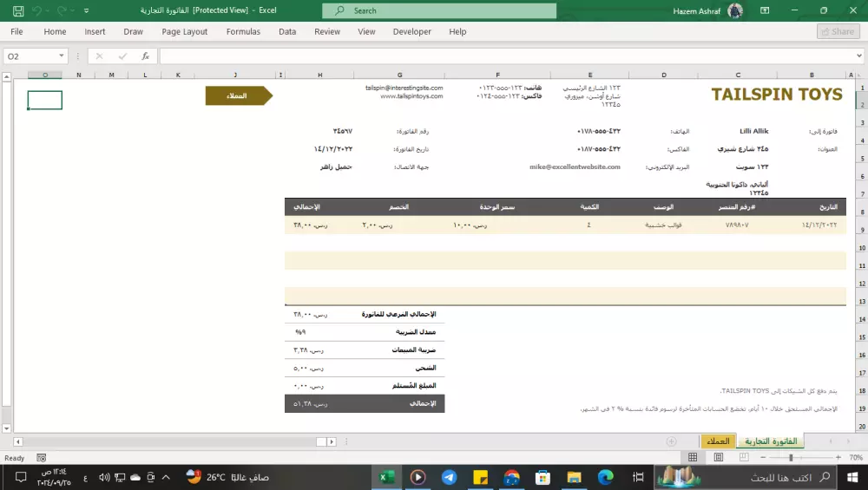868x490 pixels.
Task: Click the Share button
Action: [838, 31]
